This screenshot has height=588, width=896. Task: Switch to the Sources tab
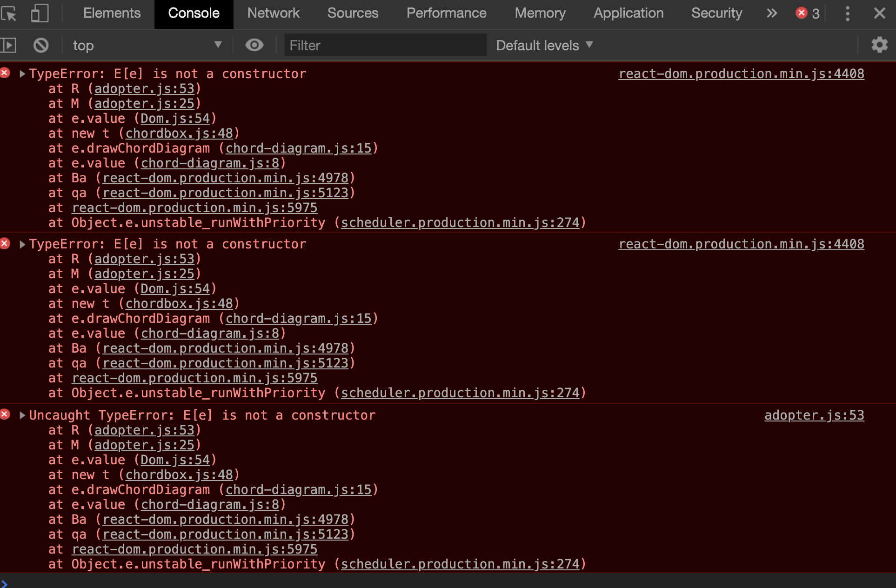click(x=353, y=13)
